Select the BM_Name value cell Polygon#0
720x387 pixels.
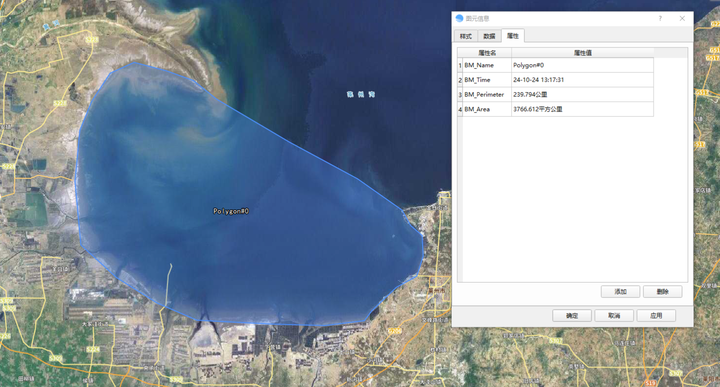[x=582, y=65]
